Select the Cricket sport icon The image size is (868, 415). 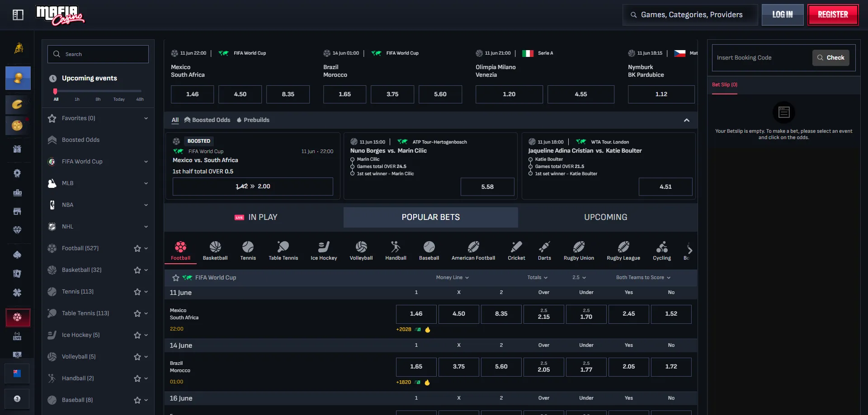click(x=516, y=251)
